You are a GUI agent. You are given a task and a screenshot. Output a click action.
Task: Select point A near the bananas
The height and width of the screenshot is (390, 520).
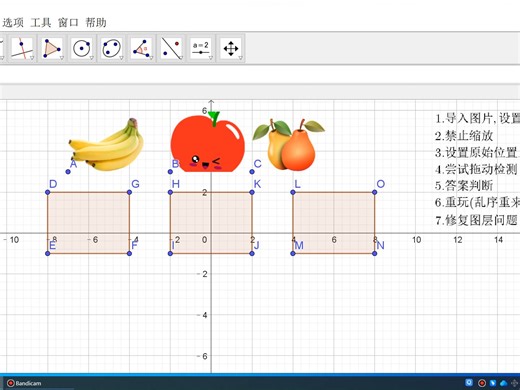pyautogui.click(x=68, y=172)
